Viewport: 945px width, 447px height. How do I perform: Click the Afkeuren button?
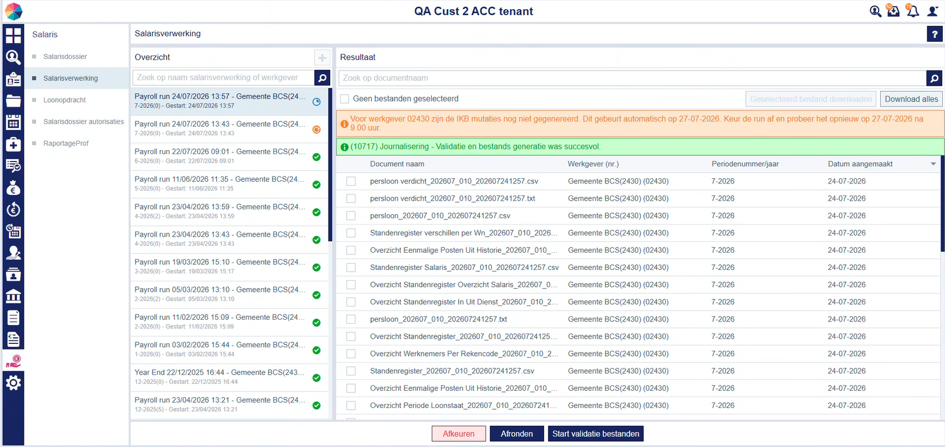(459, 434)
